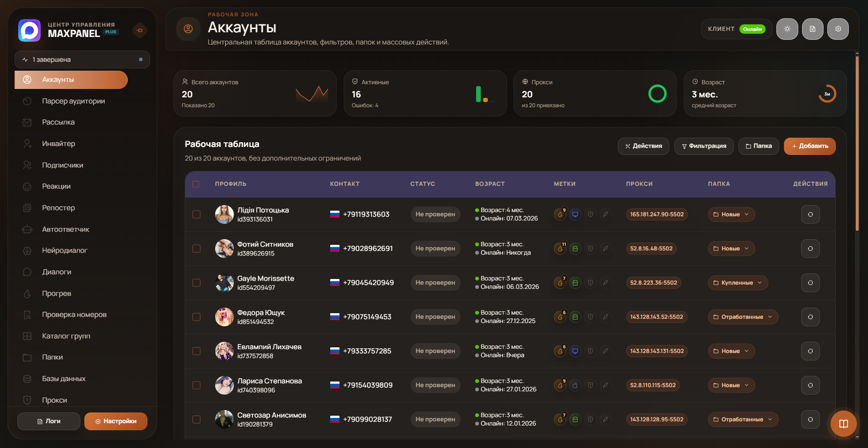Click the Папка button above the table
Image resolution: width=868 pixels, height=448 pixels.
(x=759, y=146)
